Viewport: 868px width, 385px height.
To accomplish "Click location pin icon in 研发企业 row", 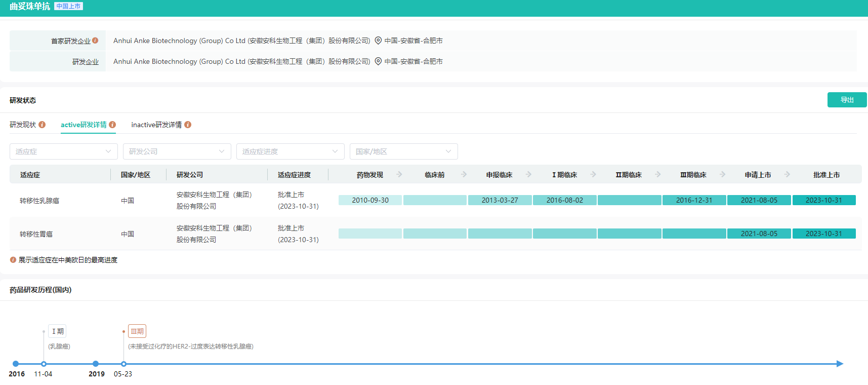I will pos(378,61).
